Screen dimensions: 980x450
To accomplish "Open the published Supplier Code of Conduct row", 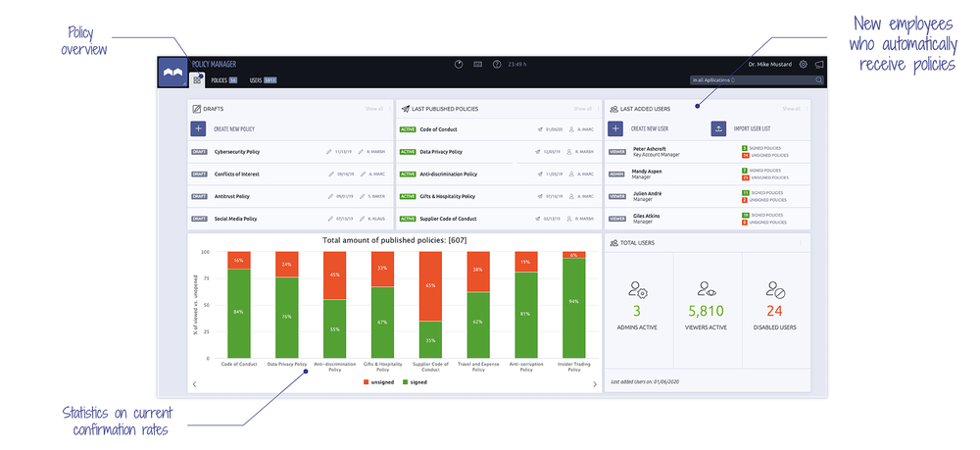I will click(499, 219).
